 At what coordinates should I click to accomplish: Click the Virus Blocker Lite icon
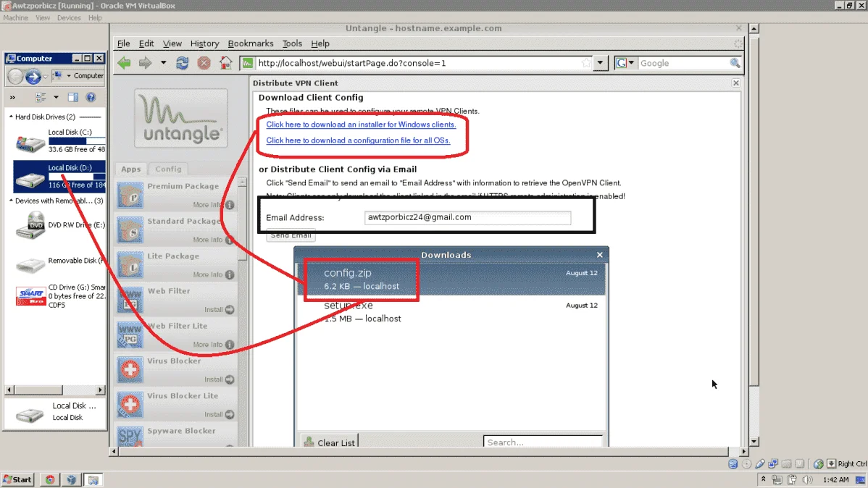(130, 405)
